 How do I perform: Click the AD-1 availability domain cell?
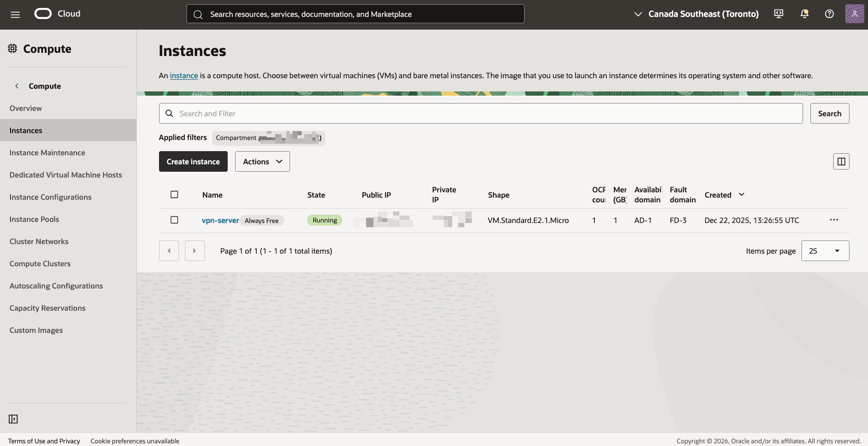click(x=643, y=220)
